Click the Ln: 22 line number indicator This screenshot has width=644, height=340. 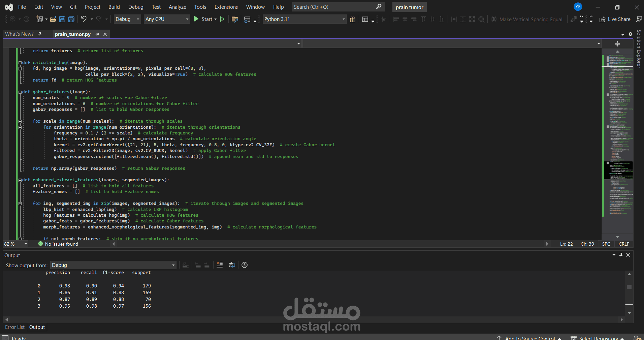pyautogui.click(x=567, y=244)
